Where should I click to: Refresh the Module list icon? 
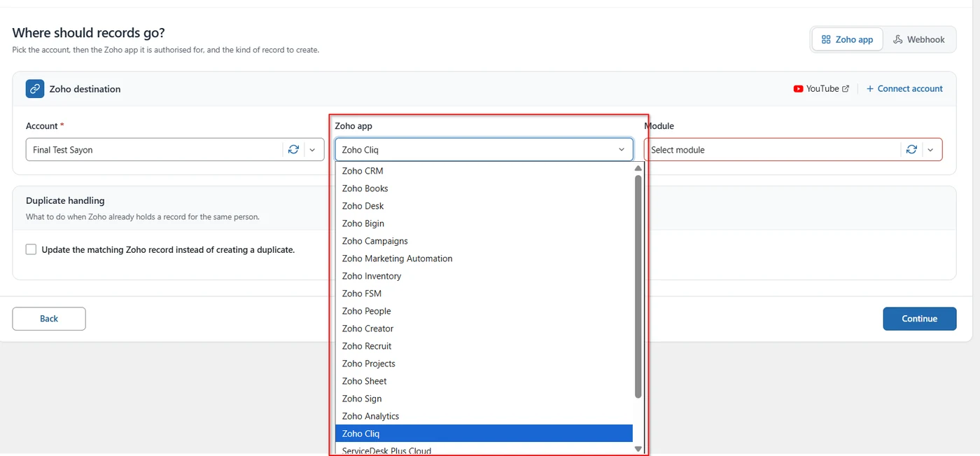(911, 149)
